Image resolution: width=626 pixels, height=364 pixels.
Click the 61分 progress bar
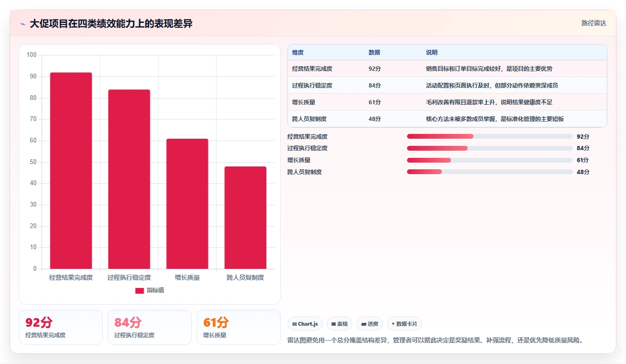490,160
